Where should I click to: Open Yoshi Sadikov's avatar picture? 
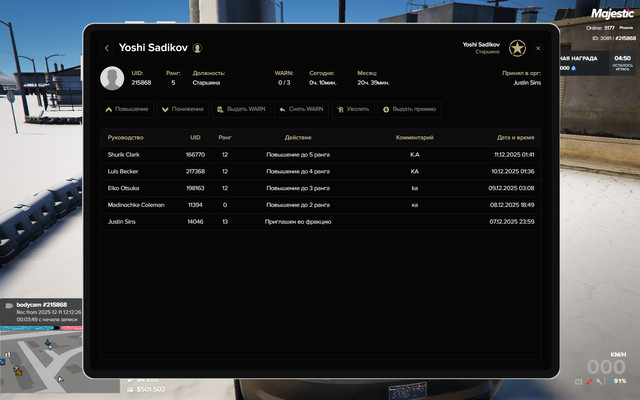(x=112, y=78)
